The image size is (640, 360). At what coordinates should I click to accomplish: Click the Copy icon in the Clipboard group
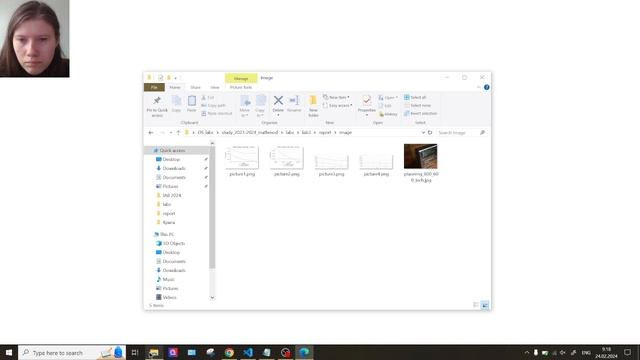click(176, 101)
